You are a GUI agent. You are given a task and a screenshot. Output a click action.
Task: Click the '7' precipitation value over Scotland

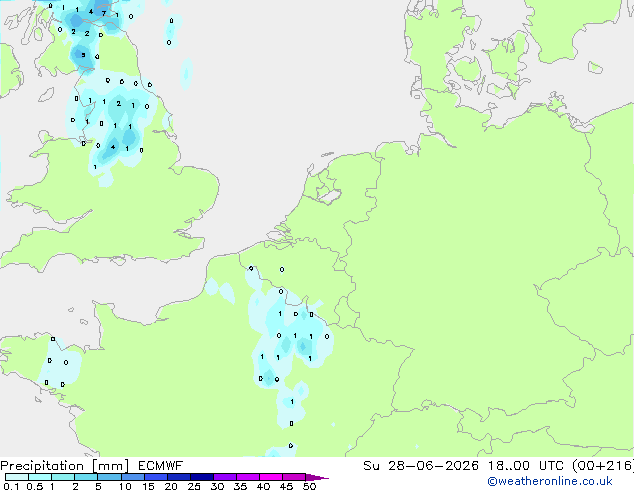[x=104, y=13]
